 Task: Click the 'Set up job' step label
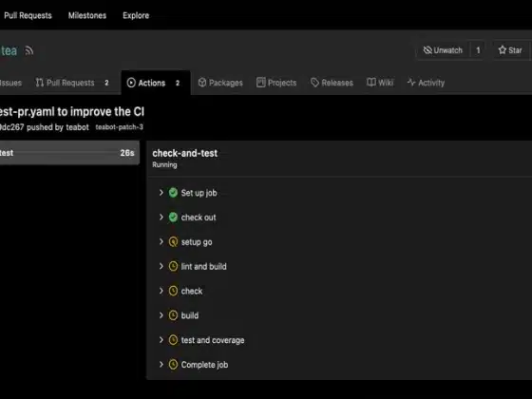click(x=199, y=193)
